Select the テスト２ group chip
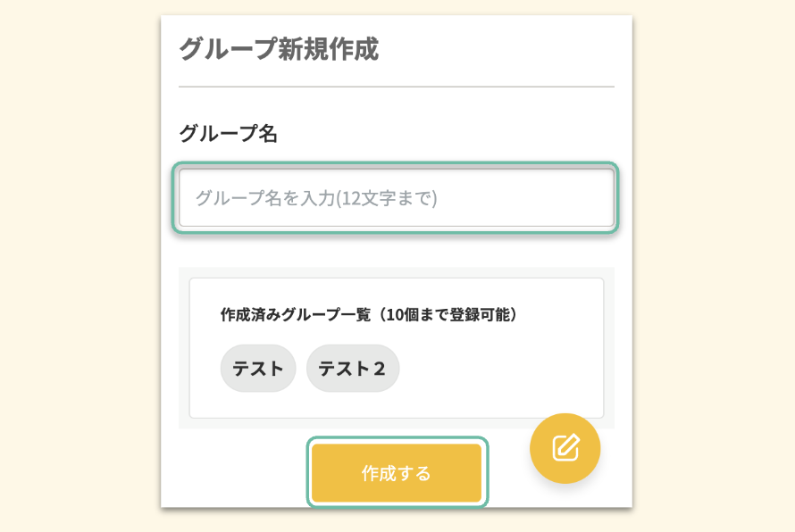The height and width of the screenshot is (532, 795). 353,369
